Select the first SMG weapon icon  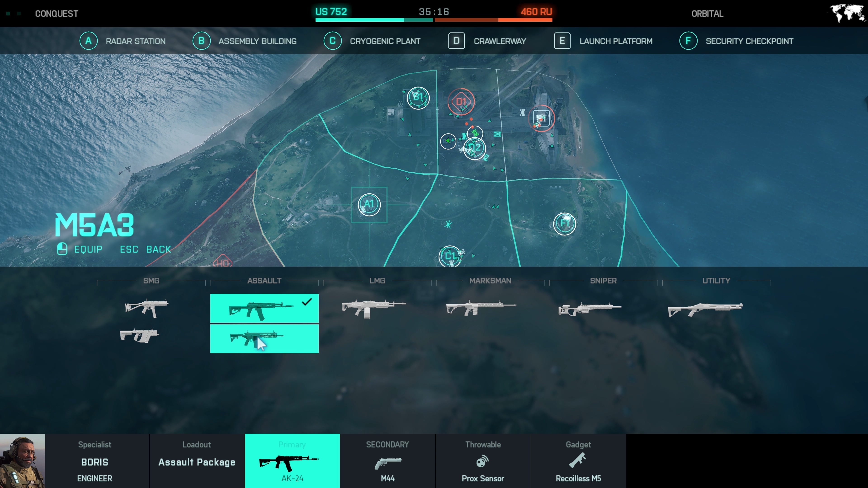tap(146, 308)
